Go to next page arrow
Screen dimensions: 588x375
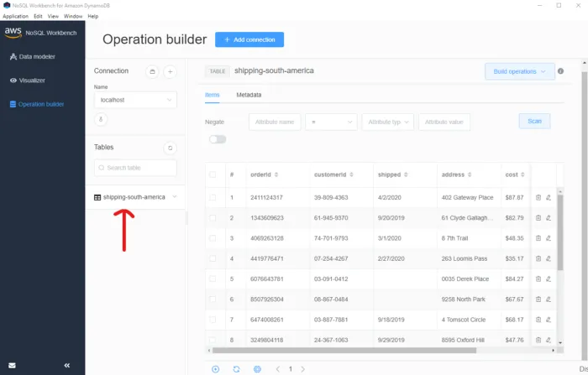pyautogui.click(x=302, y=369)
